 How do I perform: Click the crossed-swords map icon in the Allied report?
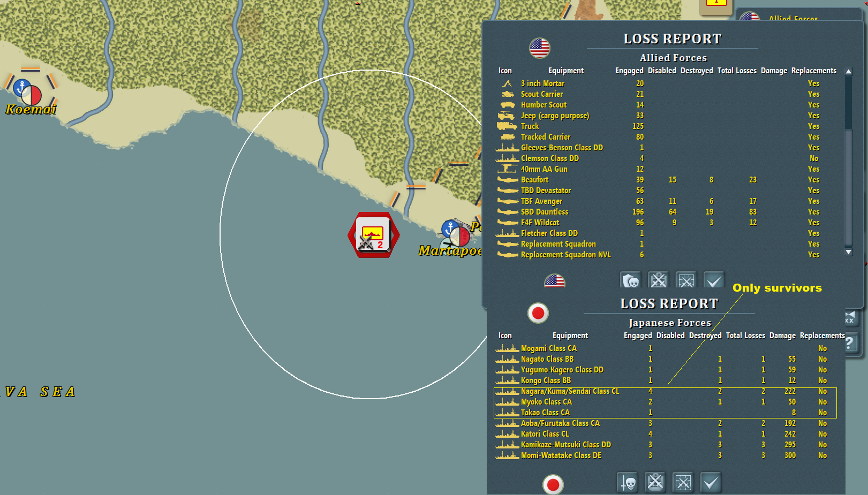point(686,280)
